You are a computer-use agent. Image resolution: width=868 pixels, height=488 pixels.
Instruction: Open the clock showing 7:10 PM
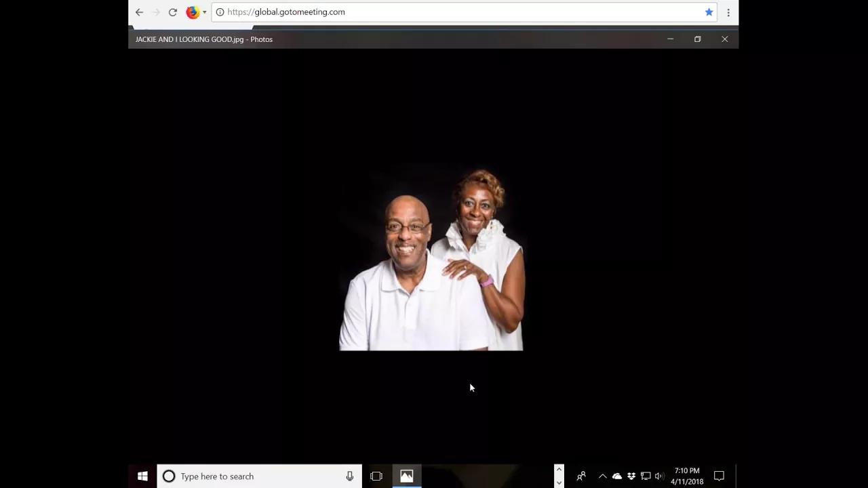click(687, 476)
